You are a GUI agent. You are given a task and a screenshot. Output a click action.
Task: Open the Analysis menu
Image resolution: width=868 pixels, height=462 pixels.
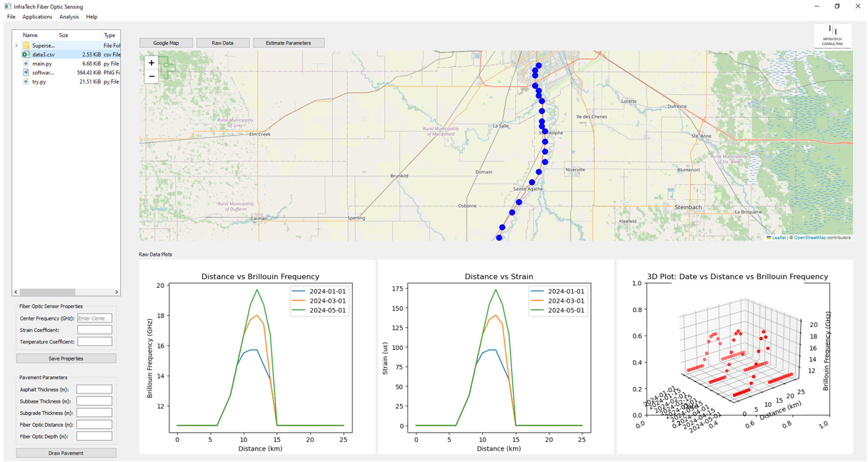69,16
